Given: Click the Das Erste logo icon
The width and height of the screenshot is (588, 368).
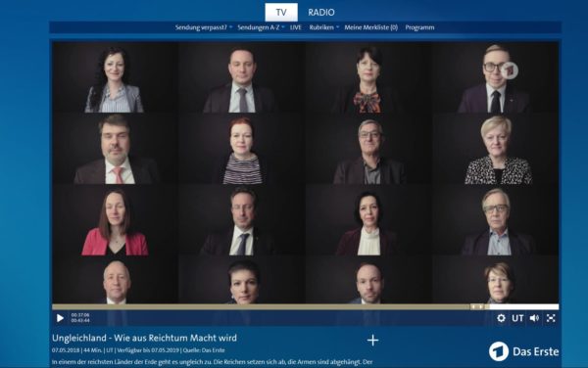Looking at the screenshot, I should click(499, 351).
